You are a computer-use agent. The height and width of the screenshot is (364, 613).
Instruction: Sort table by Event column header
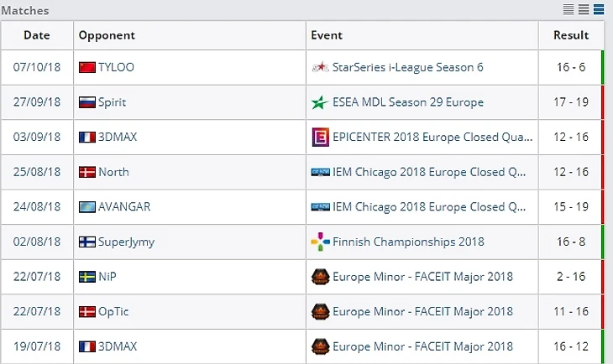pos(327,35)
